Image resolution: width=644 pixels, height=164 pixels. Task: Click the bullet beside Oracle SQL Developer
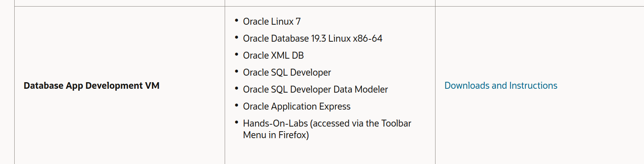point(236,71)
